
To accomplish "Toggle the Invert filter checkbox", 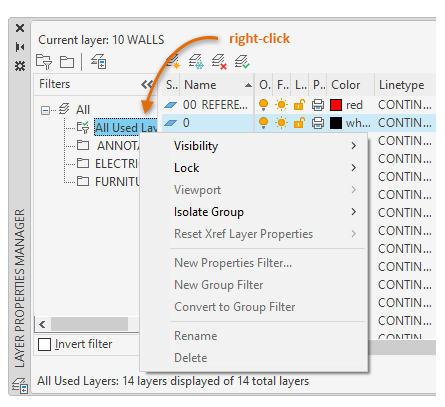I will (x=44, y=344).
